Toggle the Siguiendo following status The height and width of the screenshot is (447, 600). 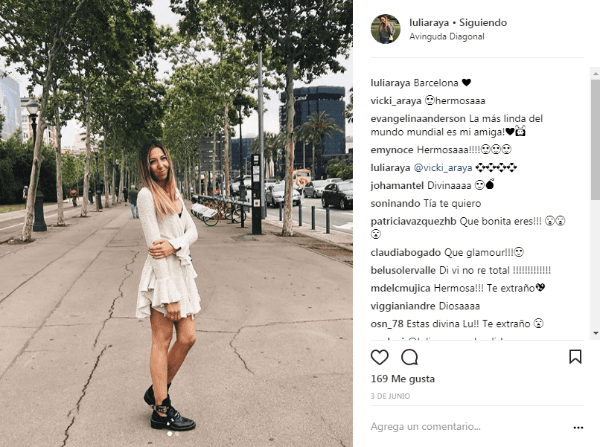483,23
